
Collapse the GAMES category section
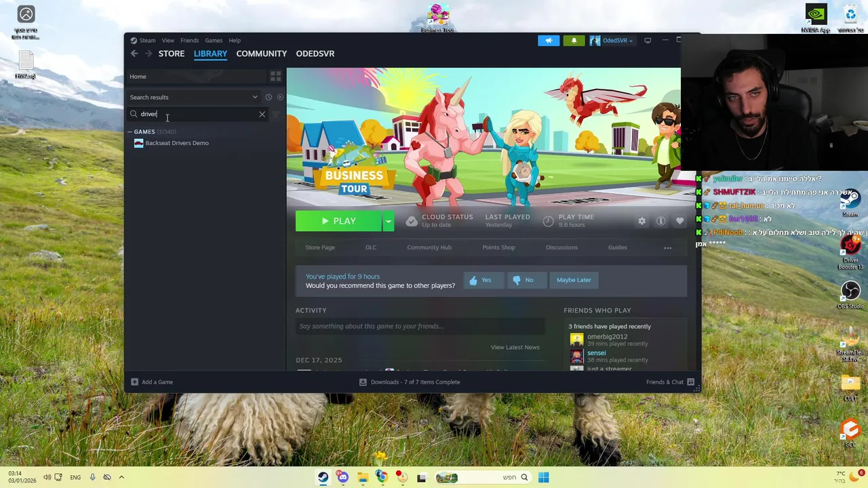tap(130, 131)
